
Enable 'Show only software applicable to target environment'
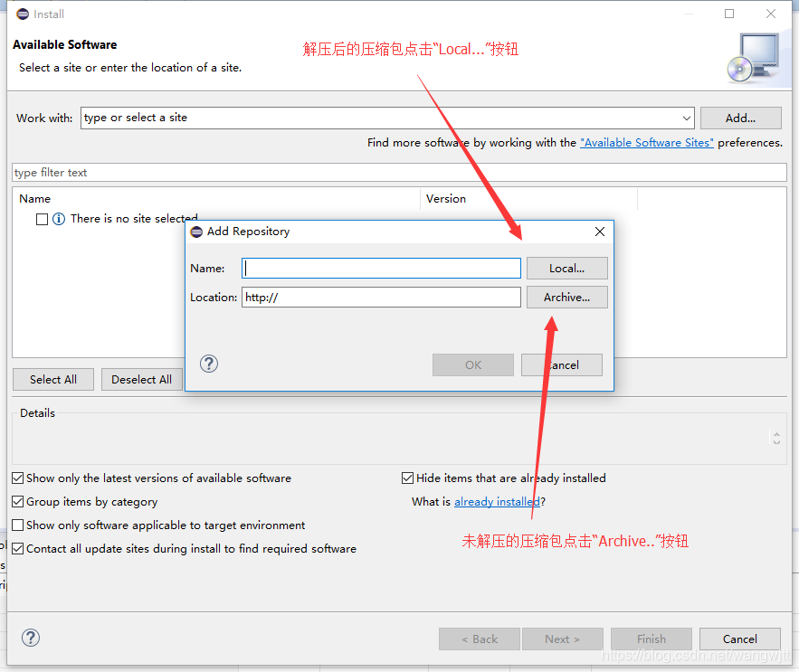[x=18, y=525]
